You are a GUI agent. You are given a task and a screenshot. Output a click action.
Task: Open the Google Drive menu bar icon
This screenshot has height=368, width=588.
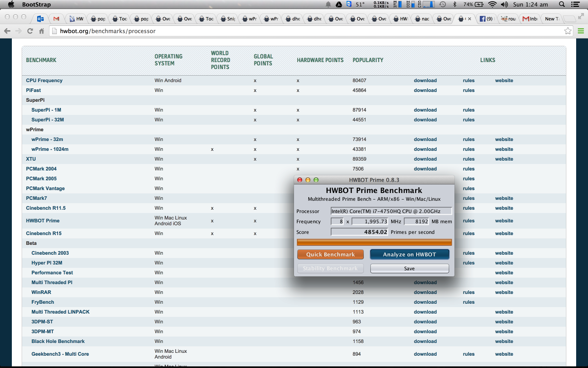tap(339, 4)
